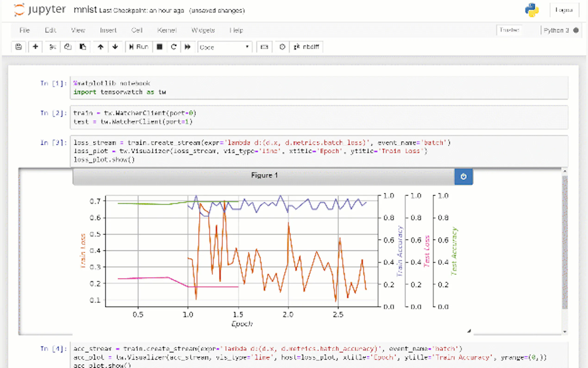Click the Figure 1 title bar
Screen dimensions: 588x368
point(264,176)
